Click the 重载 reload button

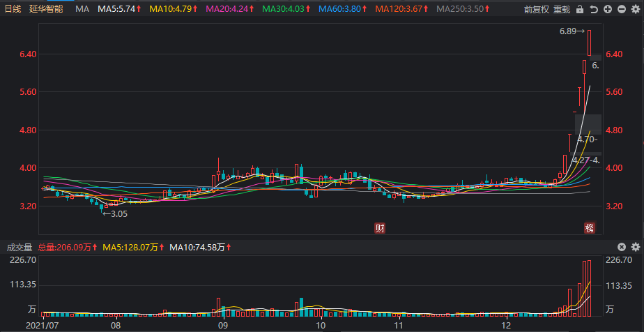coord(562,10)
